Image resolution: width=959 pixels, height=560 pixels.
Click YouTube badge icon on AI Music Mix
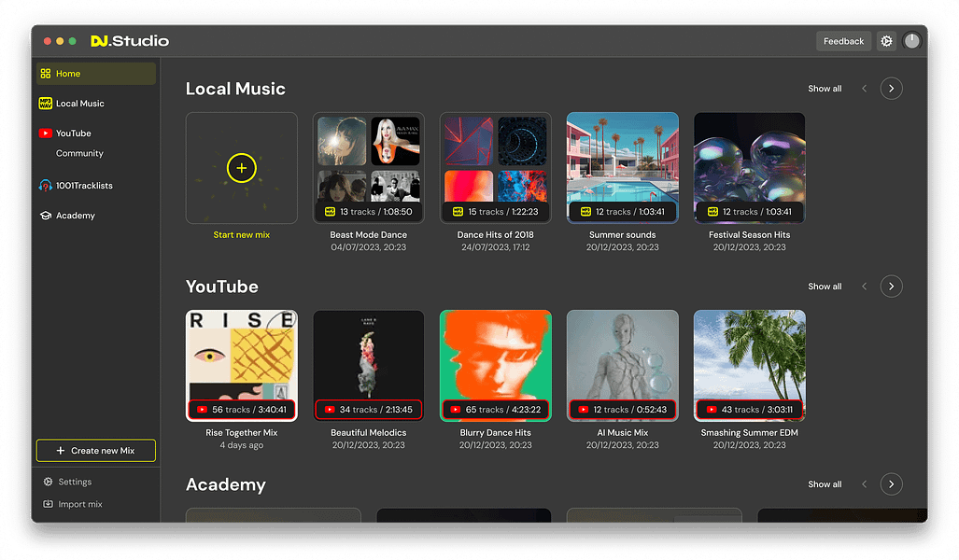click(x=584, y=410)
